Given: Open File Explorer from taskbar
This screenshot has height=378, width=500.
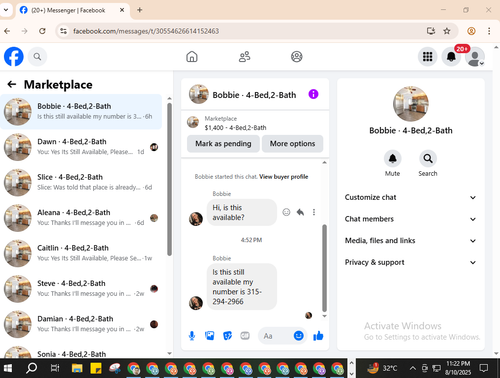Looking at the screenshot, I should [x=77, y=368].
